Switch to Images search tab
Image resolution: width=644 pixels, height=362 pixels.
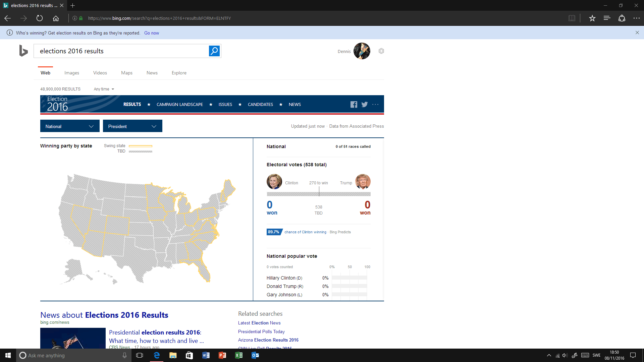pos(72,73)
